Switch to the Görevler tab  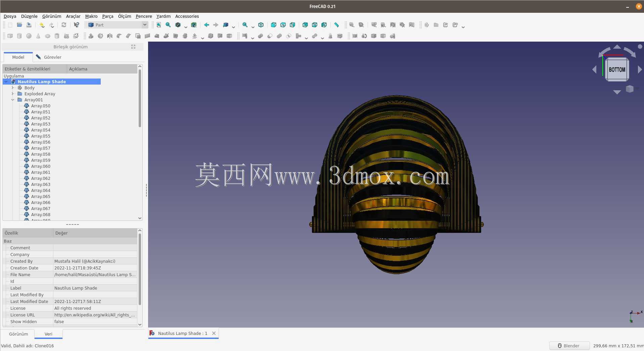pyautogui.click(x=49, y=57)
